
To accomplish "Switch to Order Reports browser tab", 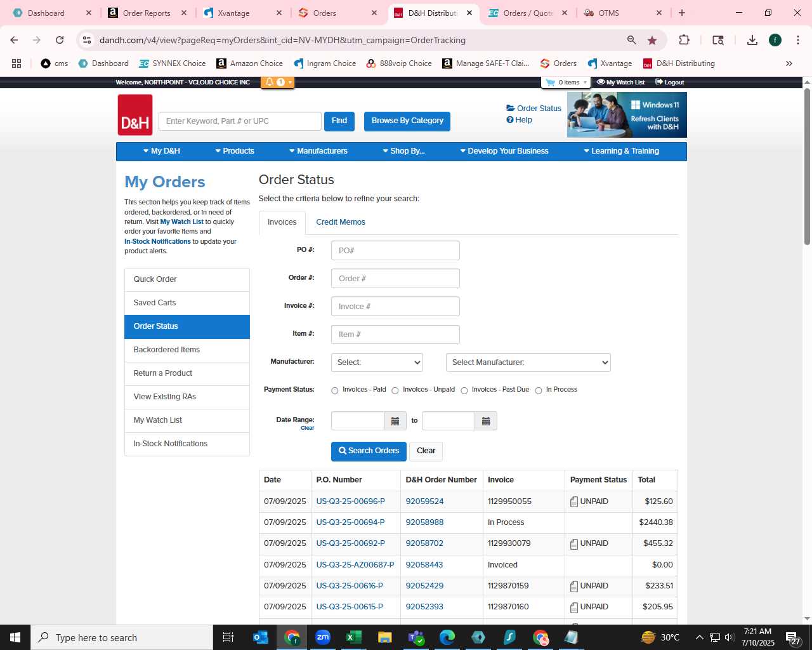I will click(147, 13).
